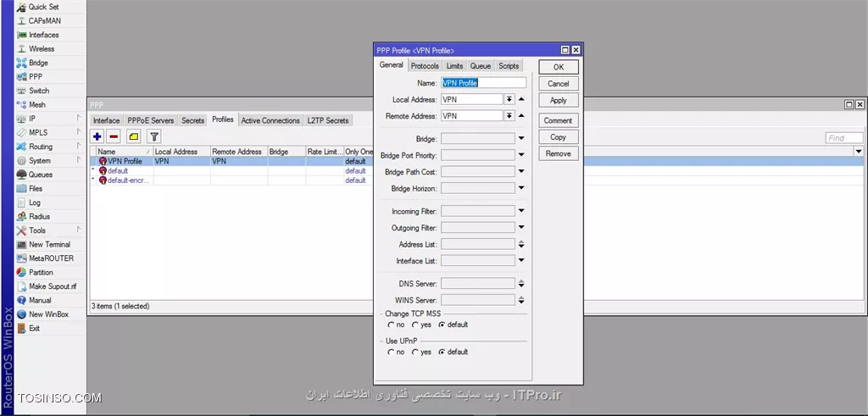Switch to the Limits tab

point(454,66)
